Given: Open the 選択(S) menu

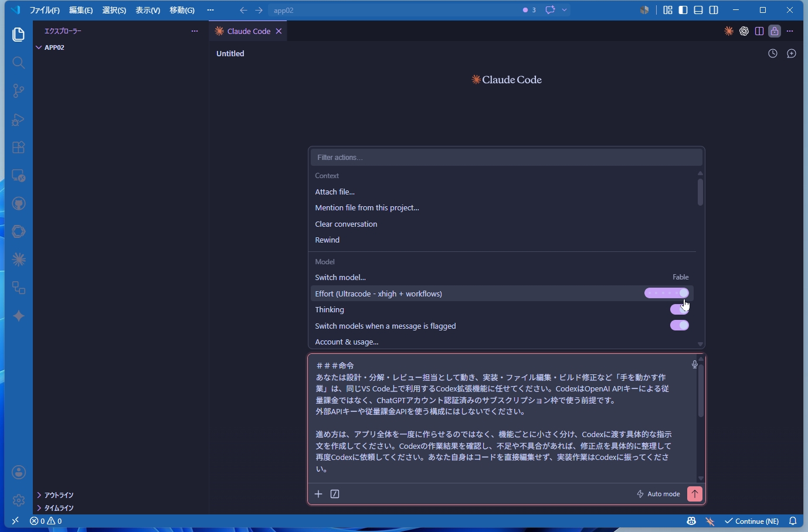Looking at the screenshot, I should 114,10.
